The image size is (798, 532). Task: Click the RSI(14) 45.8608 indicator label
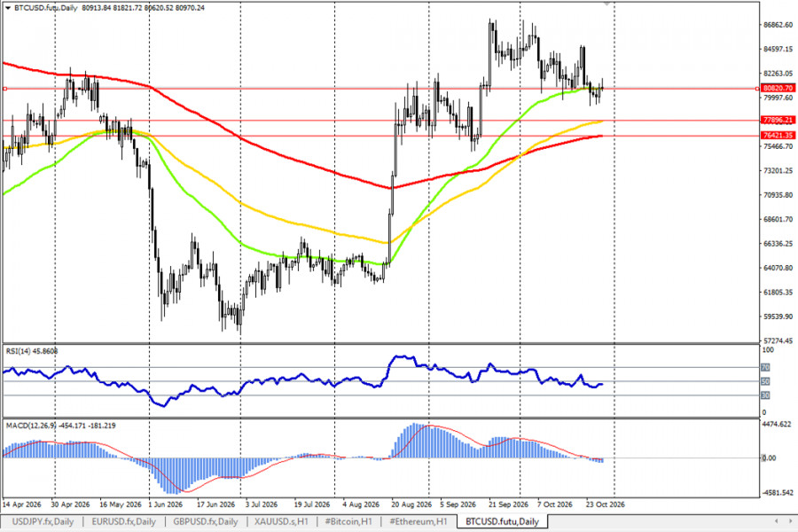(32, 351)
